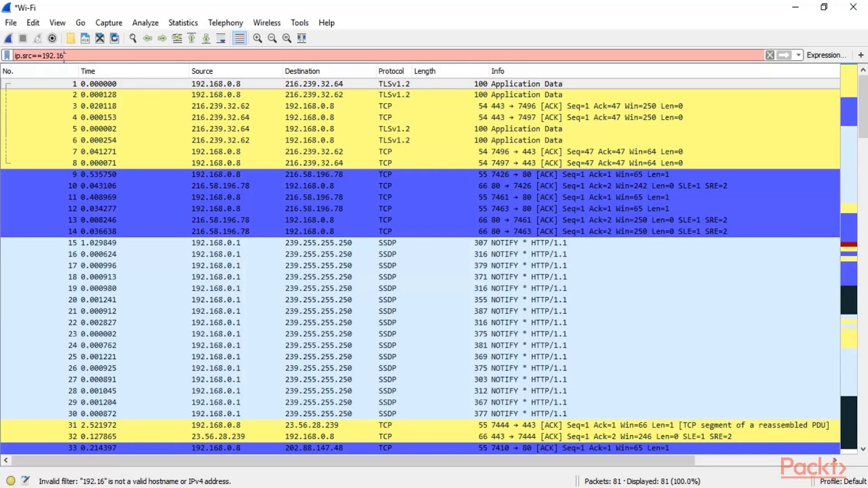Save this capture file
Viewport: 868px width, 488px height.
click(85, 39)
